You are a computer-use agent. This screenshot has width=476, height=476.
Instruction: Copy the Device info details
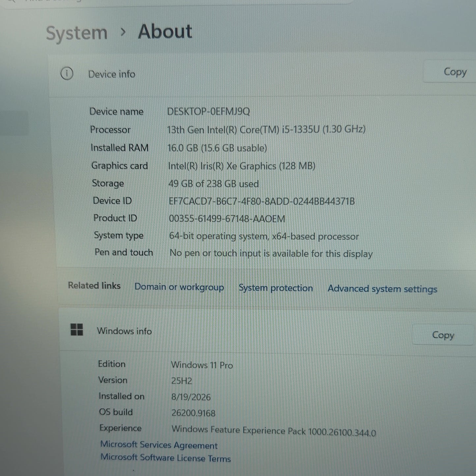[455, 71]
